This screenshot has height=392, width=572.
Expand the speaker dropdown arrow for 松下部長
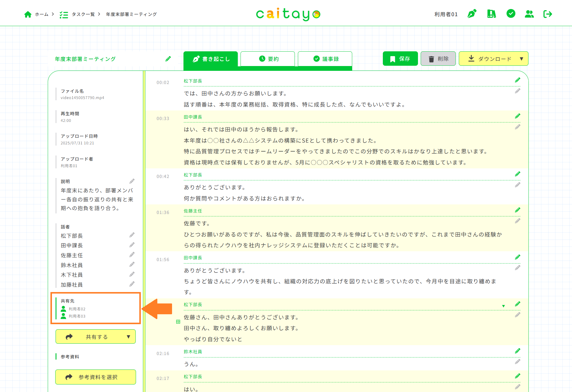[503, 306]
